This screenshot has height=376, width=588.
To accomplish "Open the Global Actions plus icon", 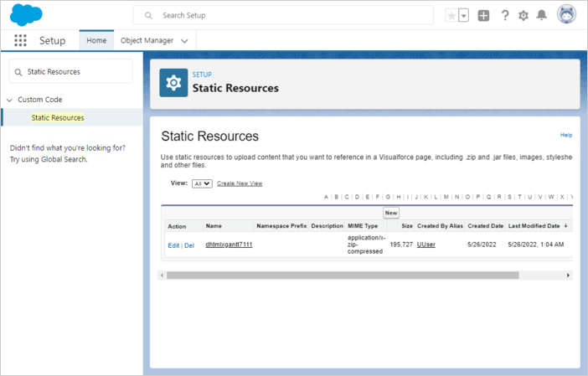I will (x=484, y=16).
